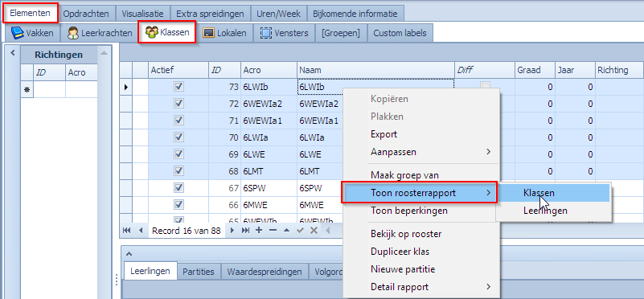644x299 pixels.
Task: Sort by the Graad column header
Action: coord(535,70)
